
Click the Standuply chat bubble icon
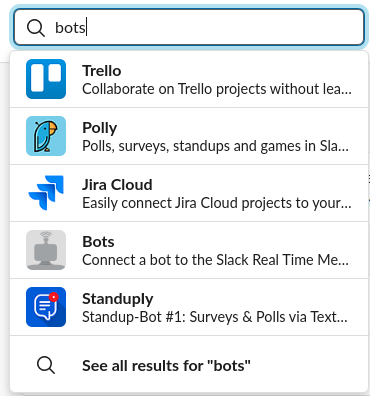(46, 307)
